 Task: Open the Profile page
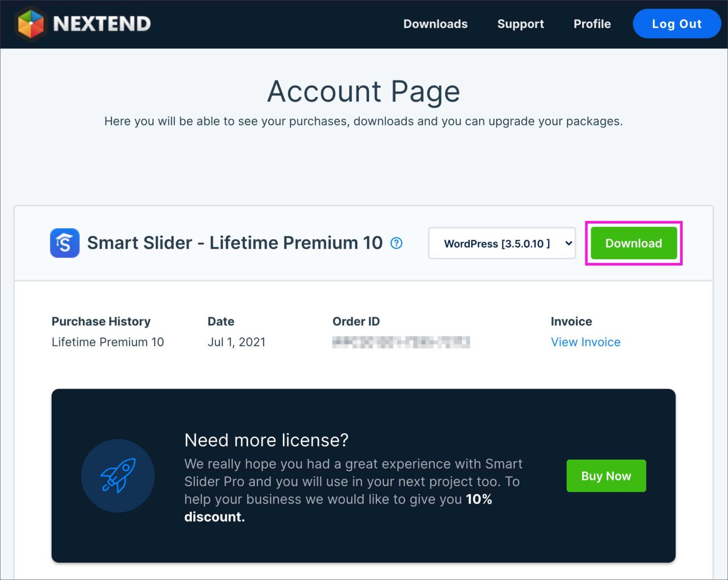(592, 24)
